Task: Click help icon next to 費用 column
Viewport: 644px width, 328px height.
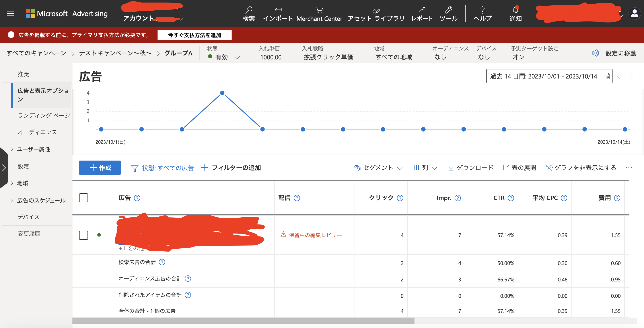Action: 617,198
